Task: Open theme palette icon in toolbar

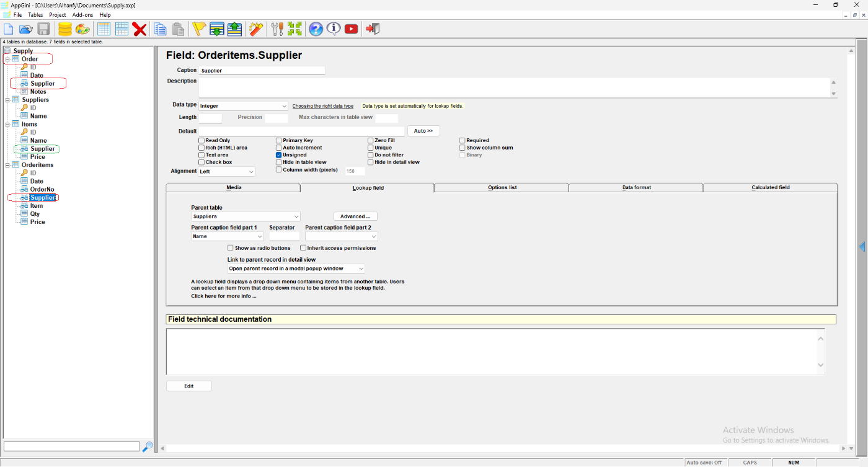Action: pos(82,29)
